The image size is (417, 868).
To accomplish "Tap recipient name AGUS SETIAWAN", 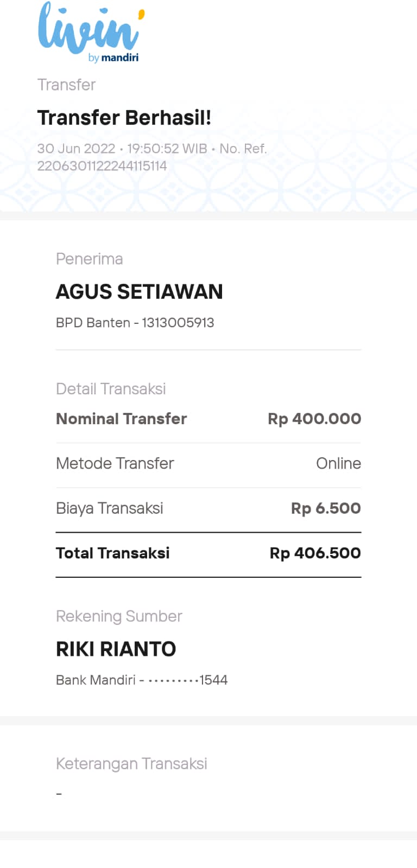I will (139, 292).
